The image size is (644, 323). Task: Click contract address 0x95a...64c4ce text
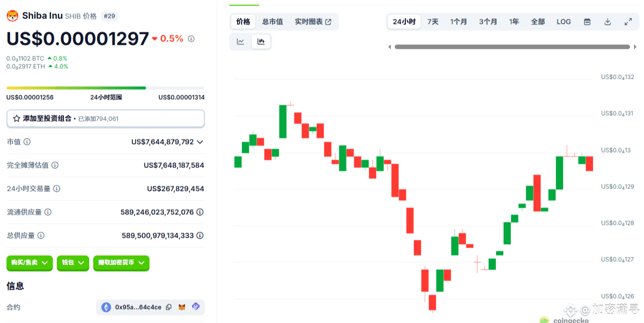(x=138, y=307)
